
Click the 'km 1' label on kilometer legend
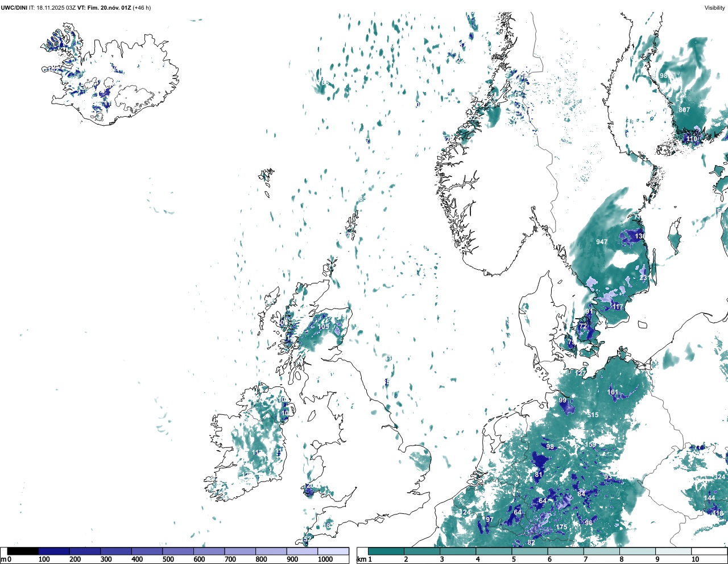pyautogui.click(x=365, y=559)
